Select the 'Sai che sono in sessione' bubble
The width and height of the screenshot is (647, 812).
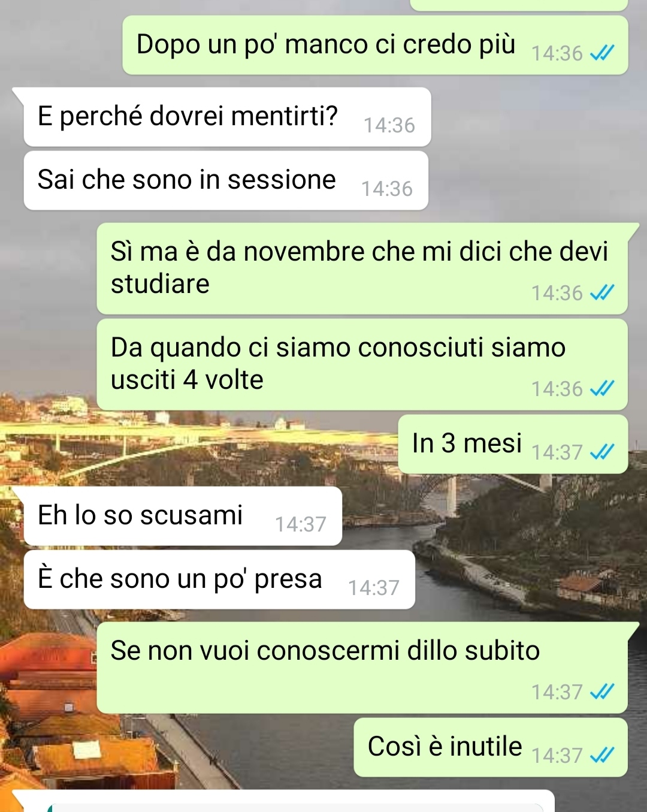coord(226,180)
